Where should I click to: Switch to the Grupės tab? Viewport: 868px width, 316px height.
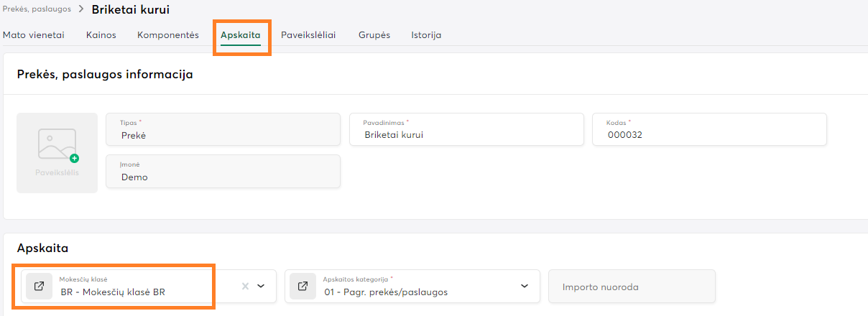tap(374, 34)
